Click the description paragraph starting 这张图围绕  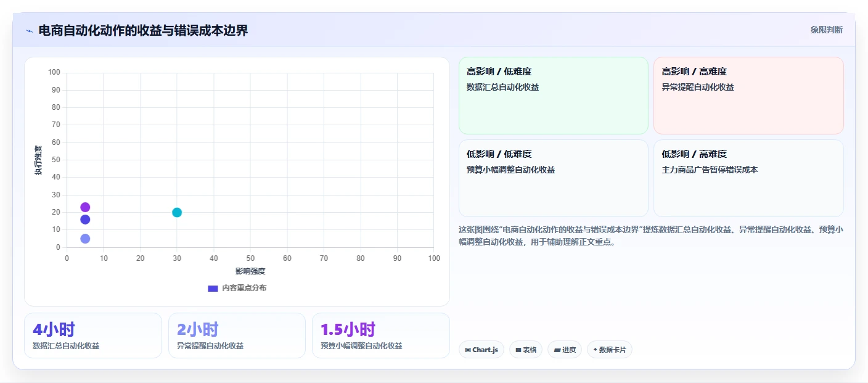(651, 236)
